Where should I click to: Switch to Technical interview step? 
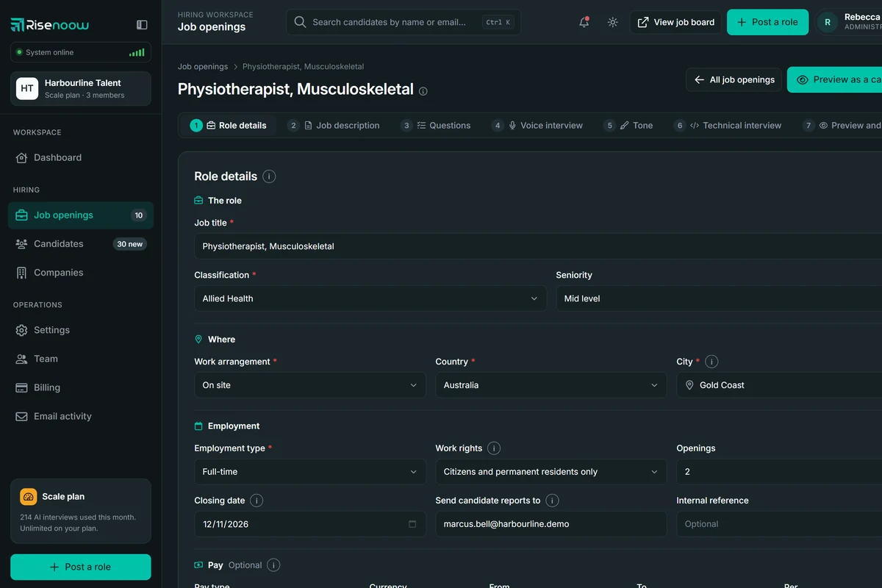coord(728,126)
